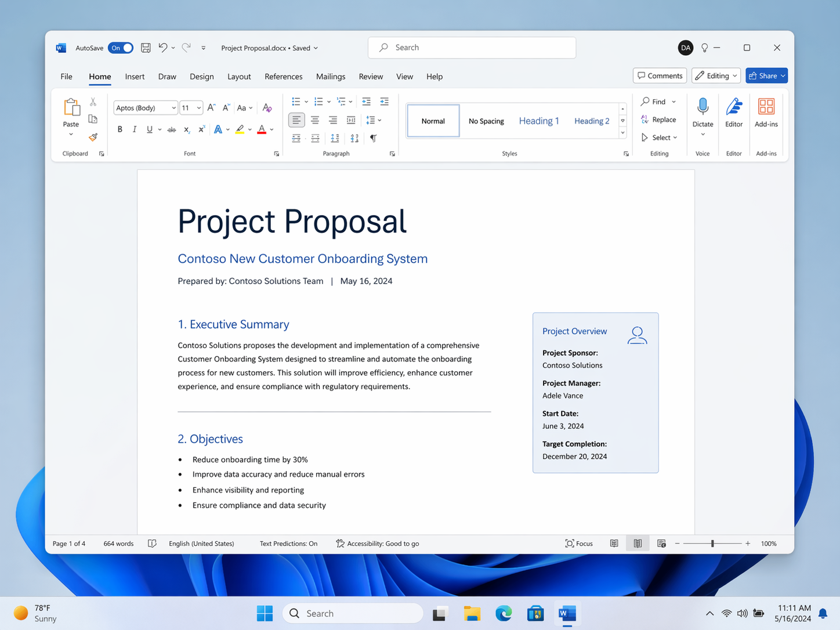The height and width of the screenshot is (630, 840).
Task: Toggle the AutoSave switch
Action: 121,48
